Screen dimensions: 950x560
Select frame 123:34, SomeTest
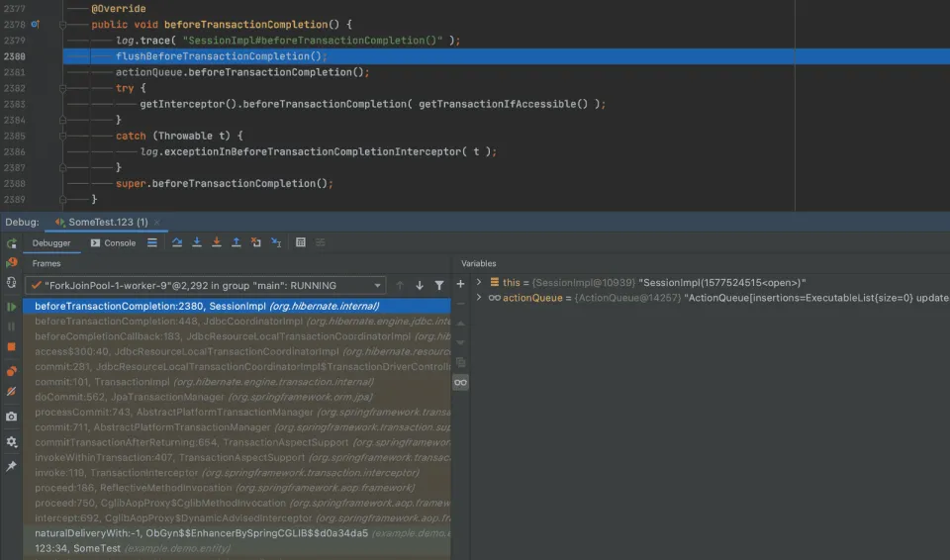[x=237, y=548]
